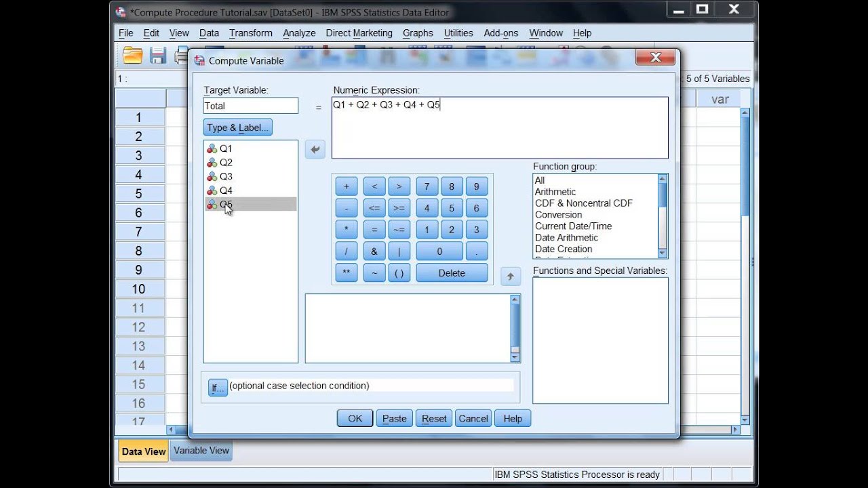The width and height of the screenshot is (868, 488).
Task: Click the var column header in Data Editor
Action: (719, 100)
